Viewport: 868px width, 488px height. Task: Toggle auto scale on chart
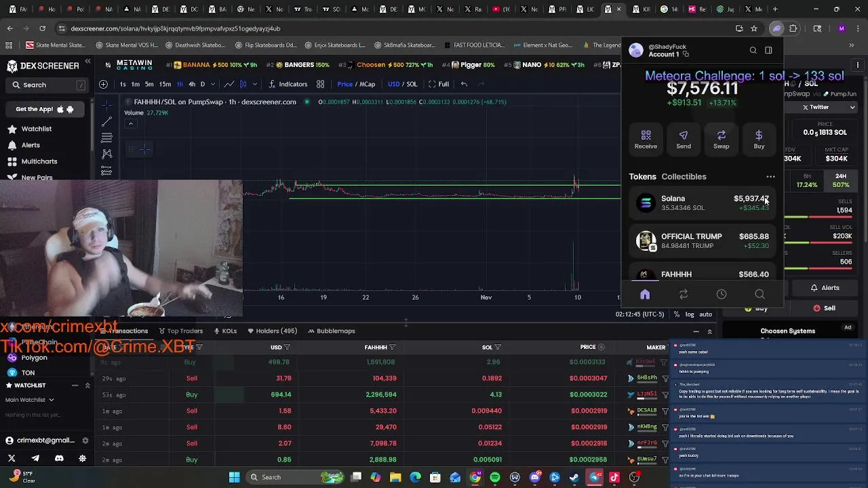pos(705,314)
